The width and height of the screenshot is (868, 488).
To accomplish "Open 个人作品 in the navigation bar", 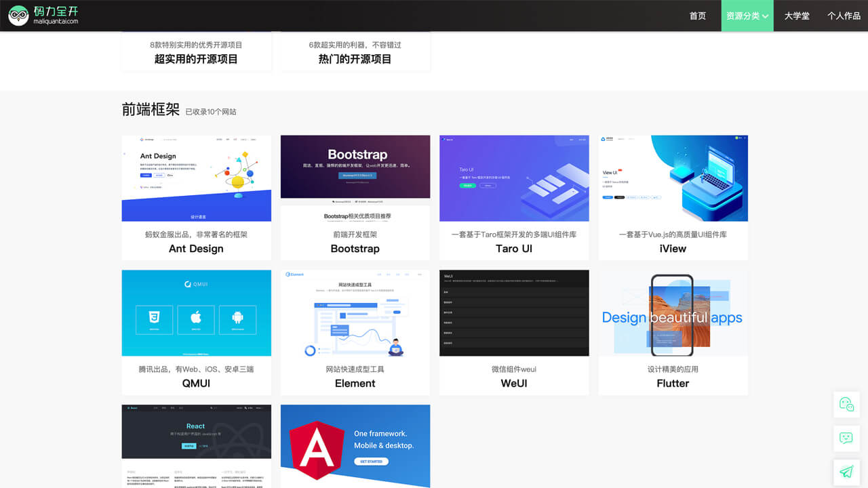I will [x=844, y=16].
